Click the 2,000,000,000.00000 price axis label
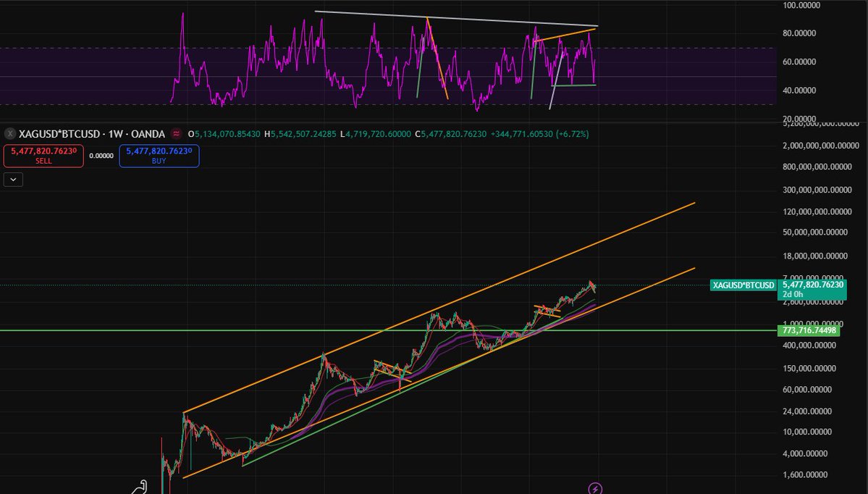Viewport: 868px width, 494px height. point(820,146)
